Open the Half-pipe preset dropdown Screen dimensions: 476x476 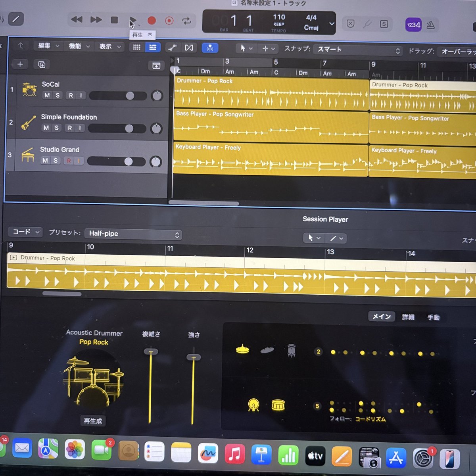(133, 234)
